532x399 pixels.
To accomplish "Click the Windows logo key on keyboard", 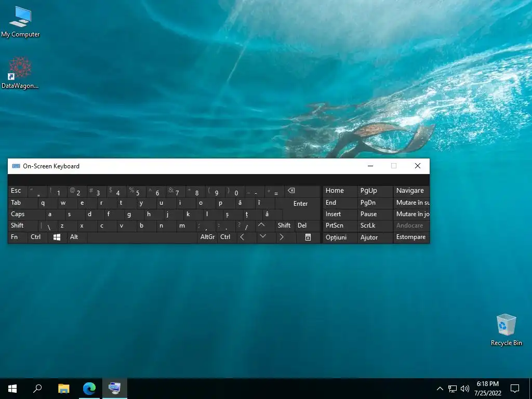I will [57, 237].
